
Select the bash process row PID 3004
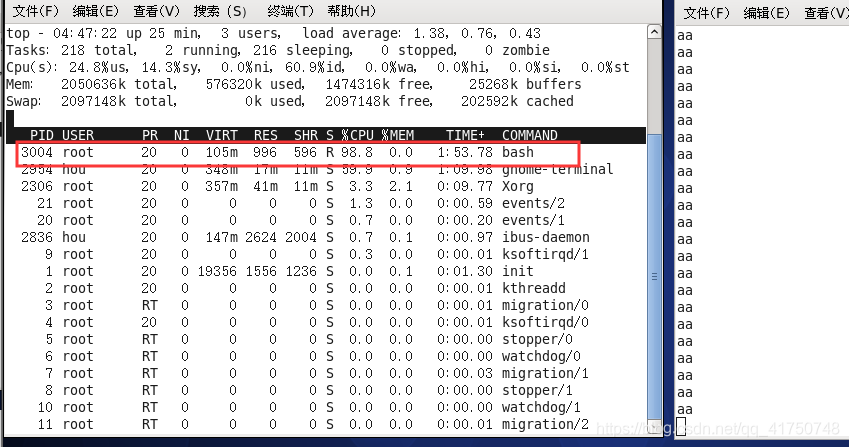pyautogui.click(x=298, y=153)
